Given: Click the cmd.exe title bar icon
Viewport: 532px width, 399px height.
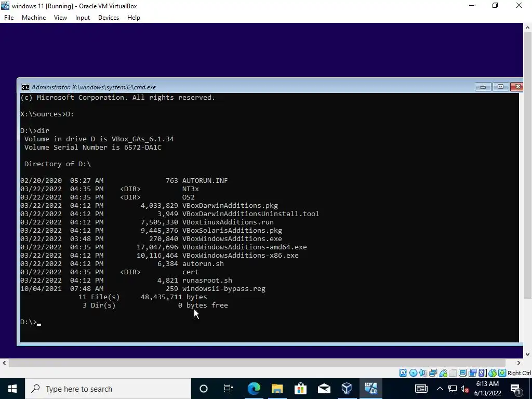Looking at the screenshot, I should (25, 87).
